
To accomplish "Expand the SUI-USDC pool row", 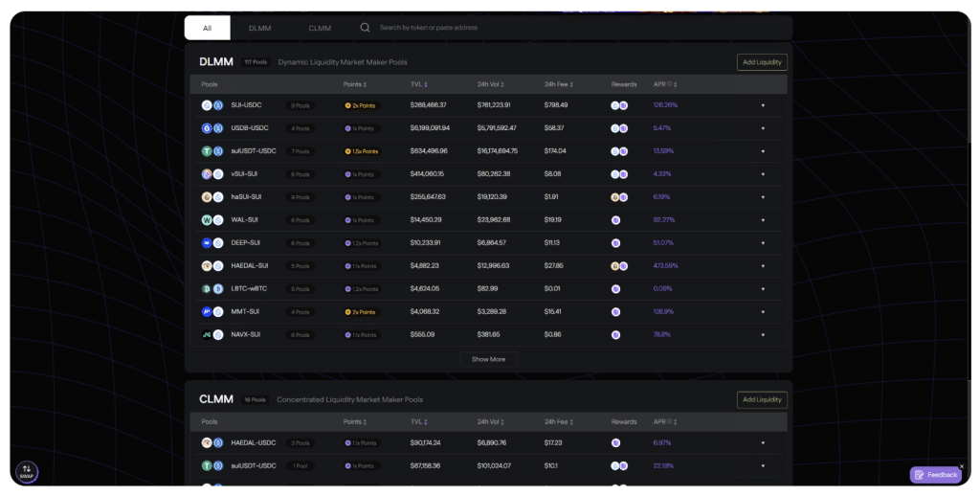I will pos(763,105).
